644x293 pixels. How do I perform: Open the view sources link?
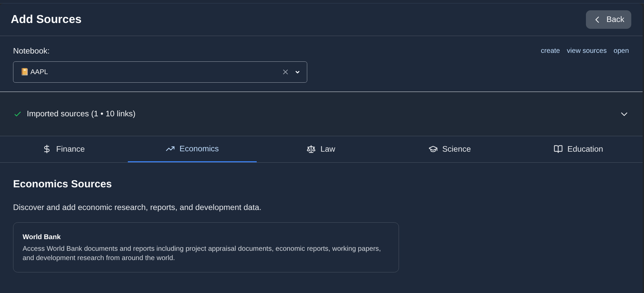click(x=587, y=51)
